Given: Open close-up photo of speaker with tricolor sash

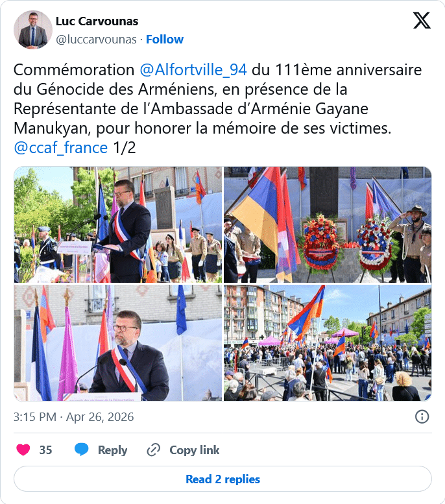Looking at the screenshot, I should [x=118, y=343].
